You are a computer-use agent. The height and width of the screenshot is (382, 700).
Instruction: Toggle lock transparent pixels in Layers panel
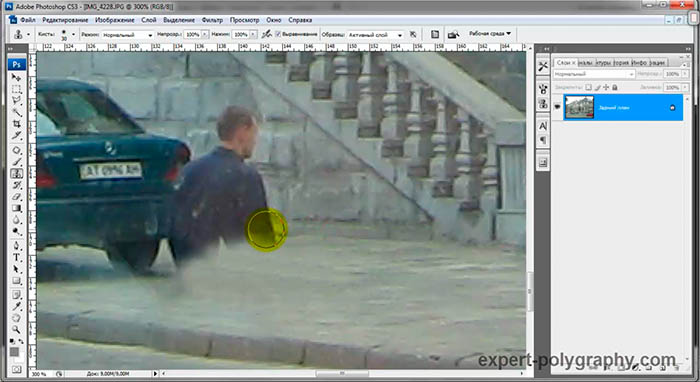click(588, 87)
